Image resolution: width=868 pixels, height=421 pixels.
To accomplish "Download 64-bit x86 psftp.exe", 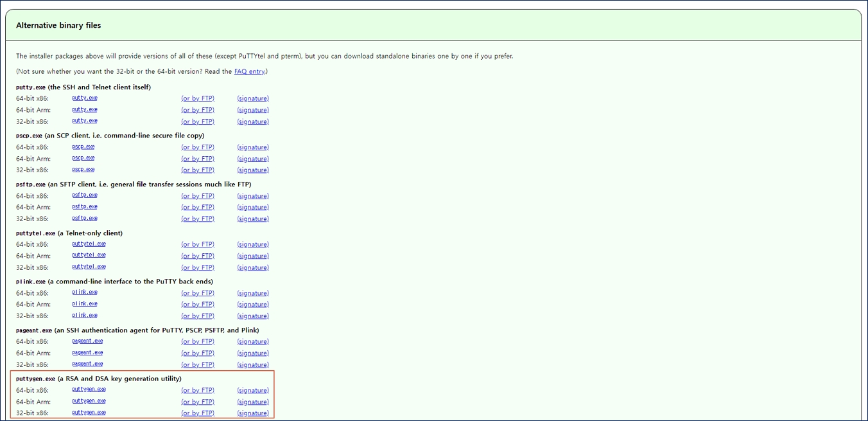I will [x=85, y=195].
